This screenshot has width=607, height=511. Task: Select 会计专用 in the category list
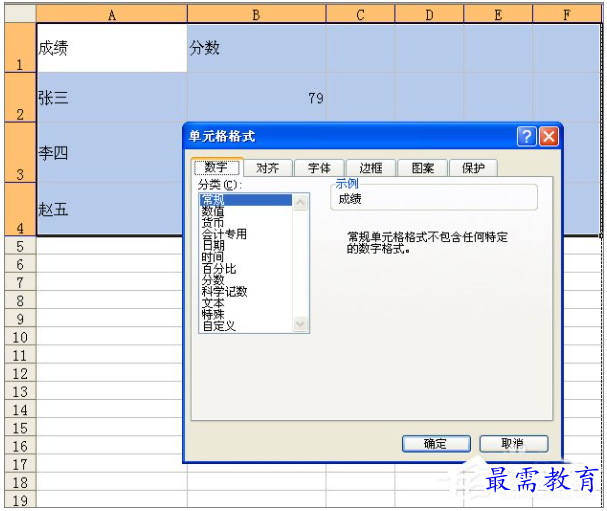coord(246,234)
